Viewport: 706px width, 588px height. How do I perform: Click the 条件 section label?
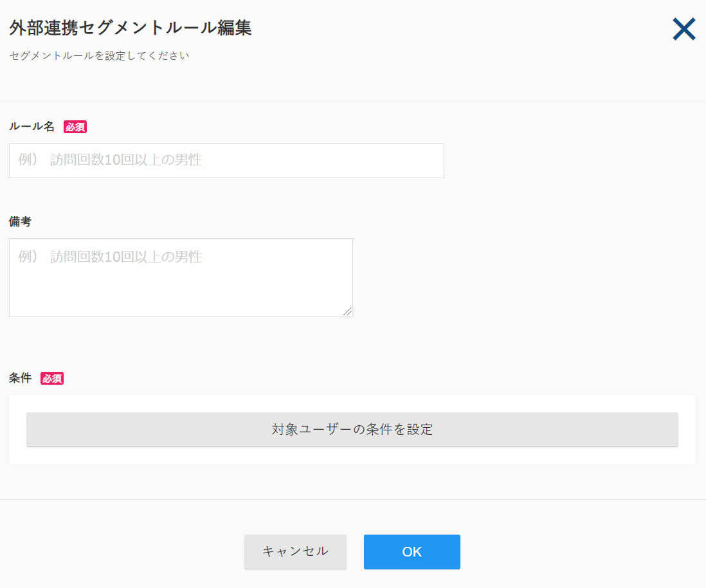pyautogui.click(x=21, y=378)
